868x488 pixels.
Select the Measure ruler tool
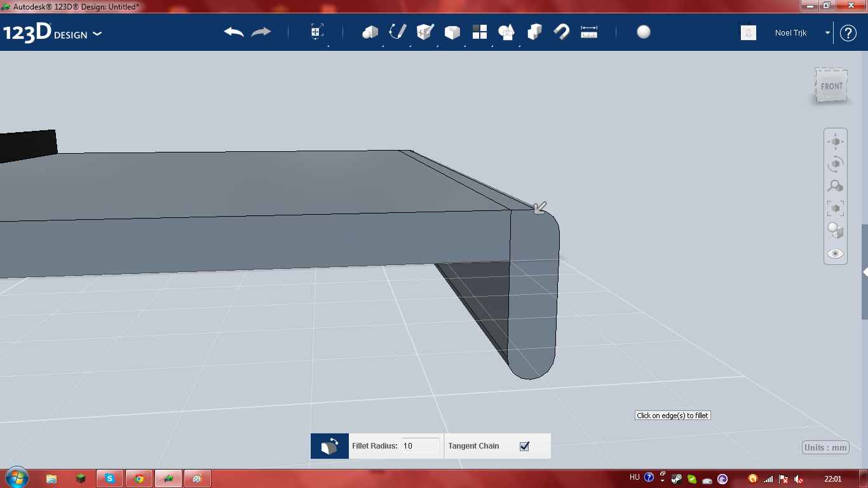tap(589, 32)
